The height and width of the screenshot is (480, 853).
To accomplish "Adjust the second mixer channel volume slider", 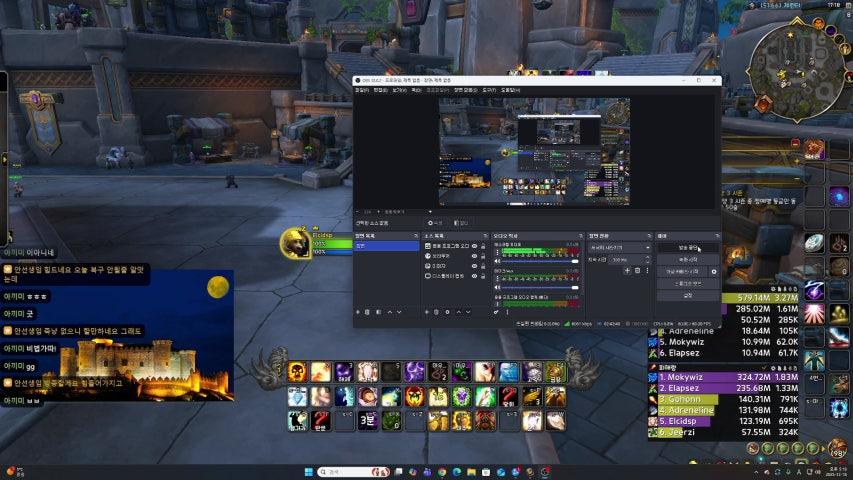I will point(540,287).
